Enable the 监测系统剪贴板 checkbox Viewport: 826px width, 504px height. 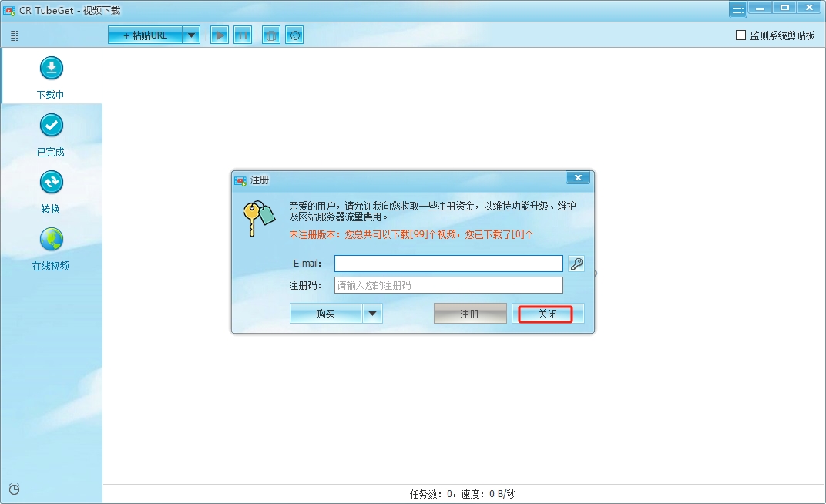tap(740, 35)
